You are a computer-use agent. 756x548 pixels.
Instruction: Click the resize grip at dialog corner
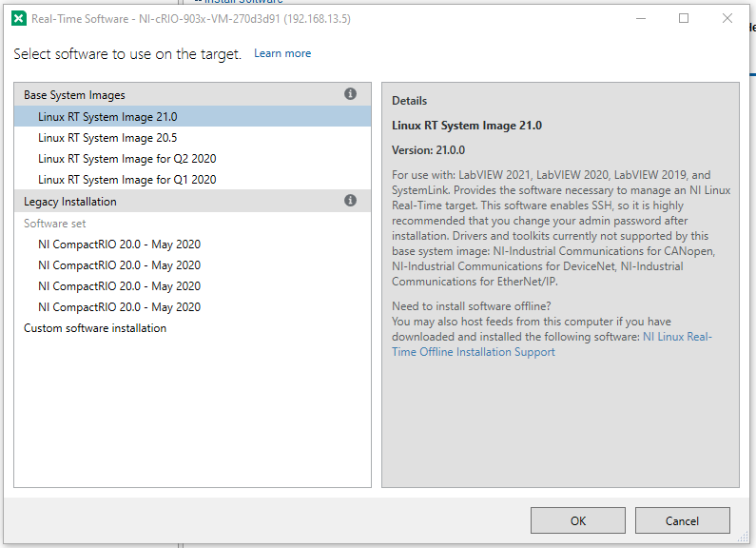point(743,537)
